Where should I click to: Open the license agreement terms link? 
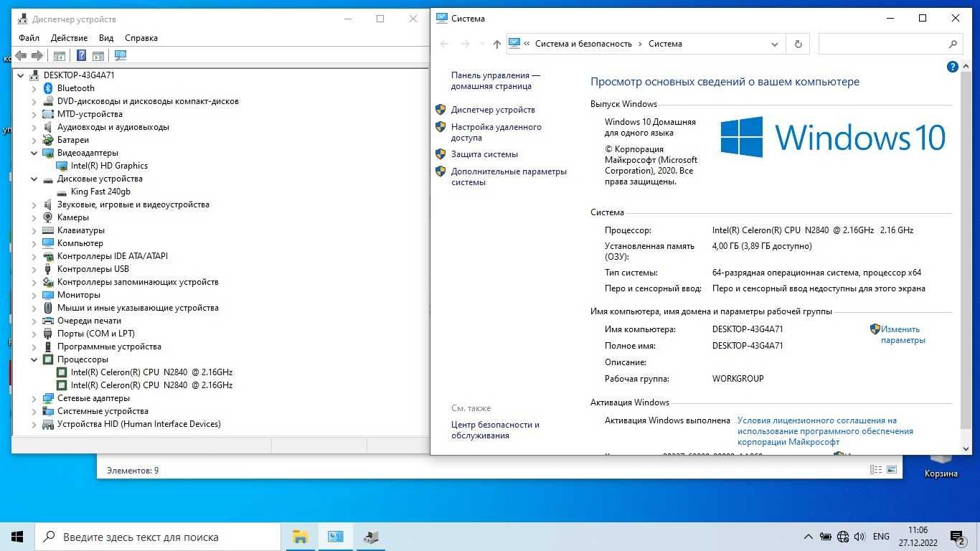click(825, 431)
